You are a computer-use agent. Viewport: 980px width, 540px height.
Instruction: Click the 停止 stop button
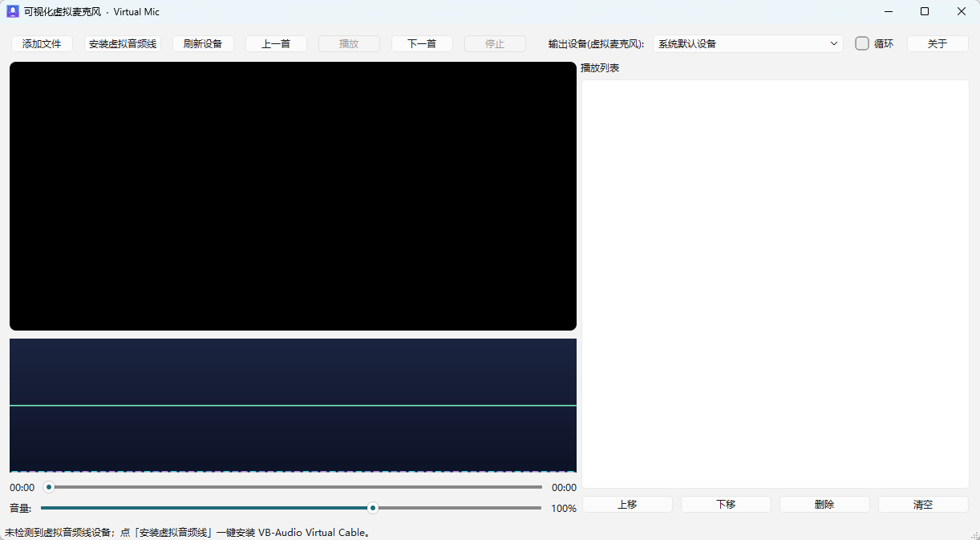(x=495, y=44)
